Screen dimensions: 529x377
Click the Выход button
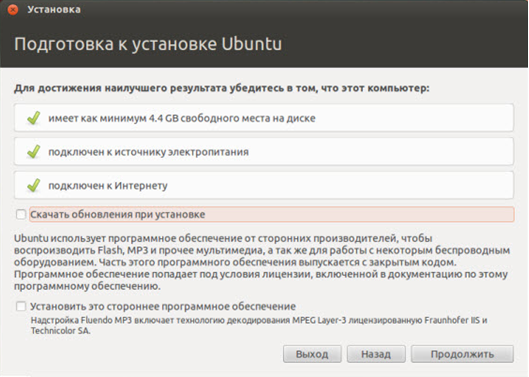(312, 354)
